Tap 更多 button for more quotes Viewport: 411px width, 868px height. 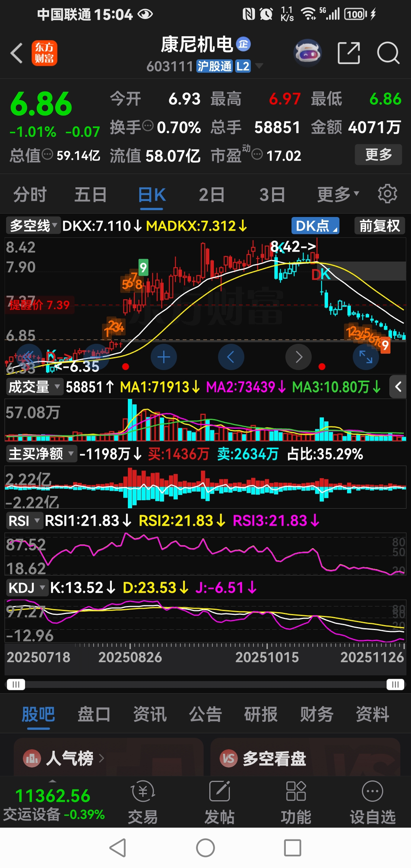point(379,154)
